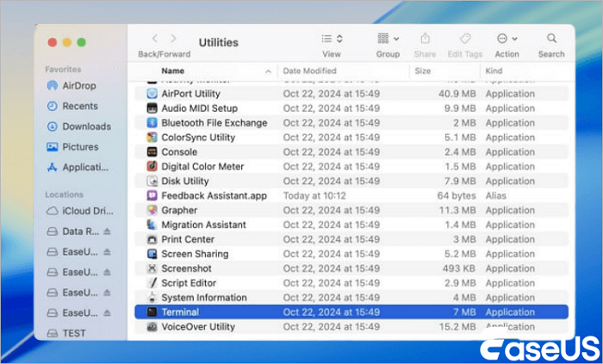Select the Terminal row name
603x364 pixels.
[180, 312]
